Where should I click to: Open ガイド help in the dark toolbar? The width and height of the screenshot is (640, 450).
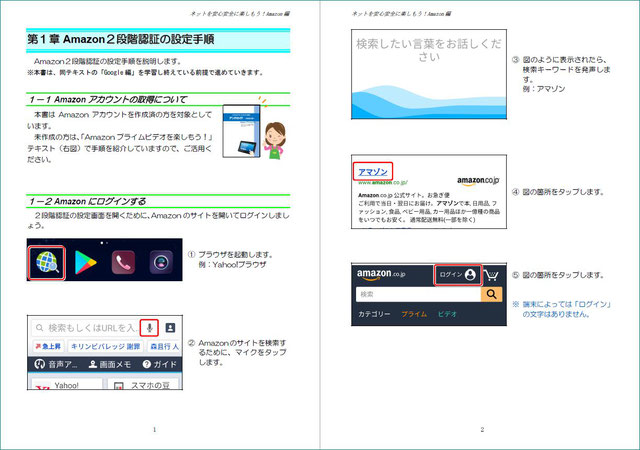pos(160,364)
